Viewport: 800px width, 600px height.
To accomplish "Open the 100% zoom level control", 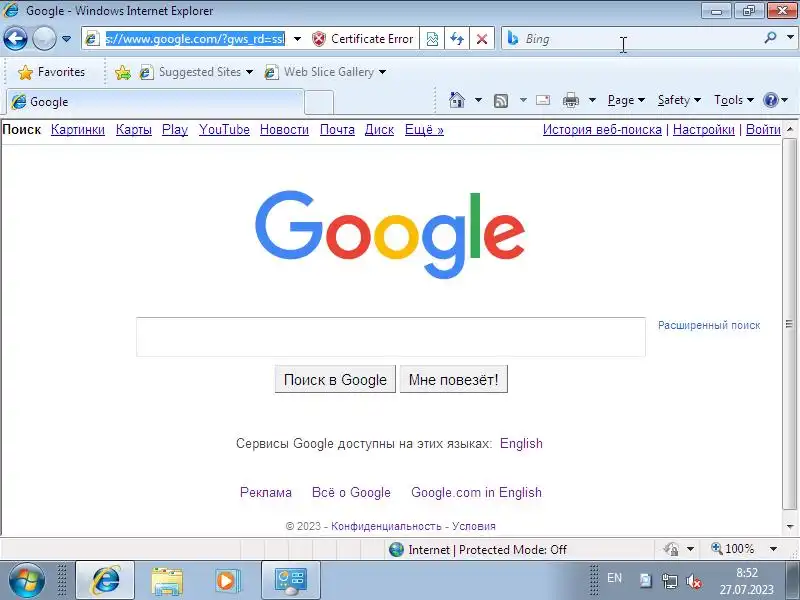I will pyautogui.click(x=744, y=549).
